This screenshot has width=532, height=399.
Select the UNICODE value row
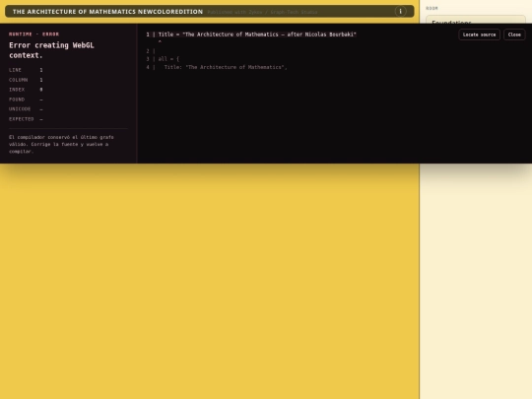(68, 109)
